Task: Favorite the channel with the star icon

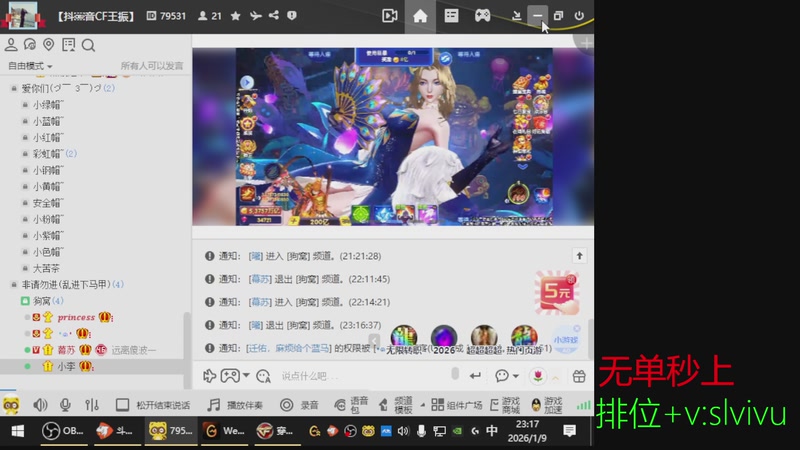Action: [x=235, y=16]
